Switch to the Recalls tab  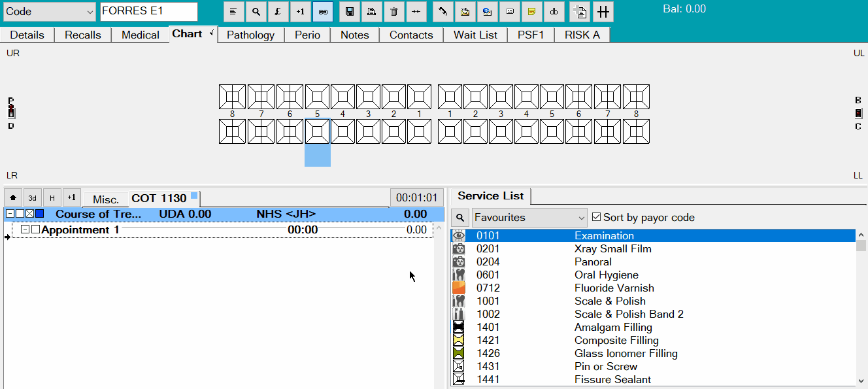pyautogui.click(x=83, y=35)
